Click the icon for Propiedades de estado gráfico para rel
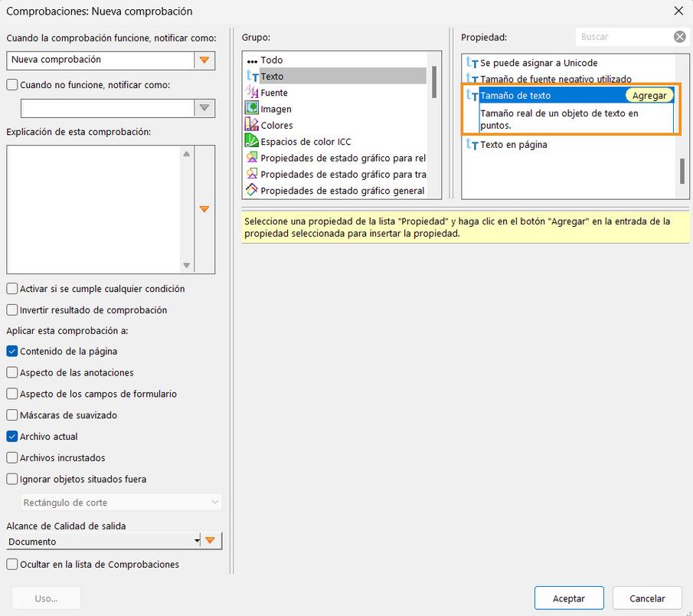This screenshot has height=616, width=693. click(x=251, y=157)
